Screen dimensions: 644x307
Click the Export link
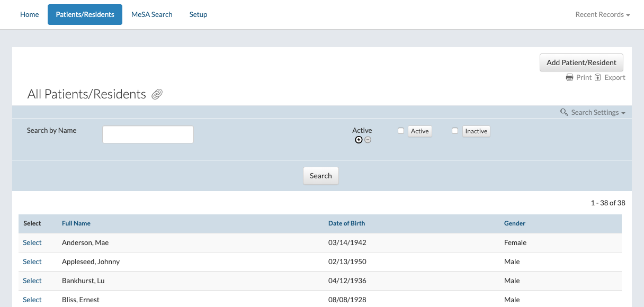[x=615, y=77]
